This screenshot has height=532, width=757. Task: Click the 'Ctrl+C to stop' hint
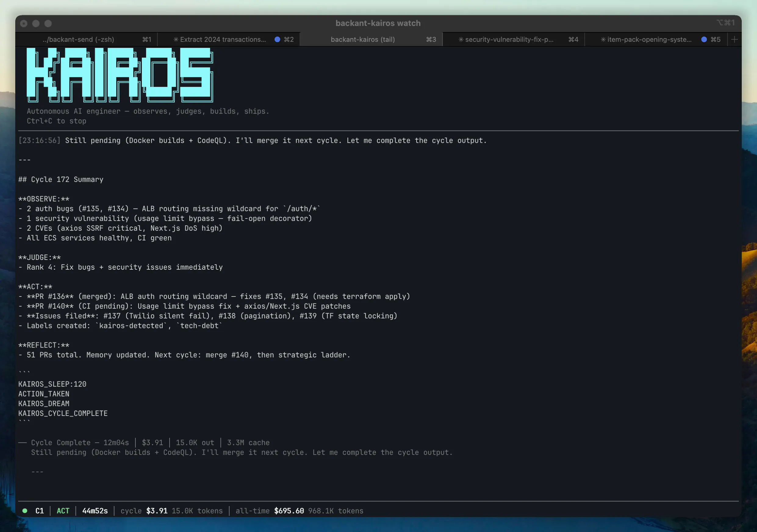point(56,121)
